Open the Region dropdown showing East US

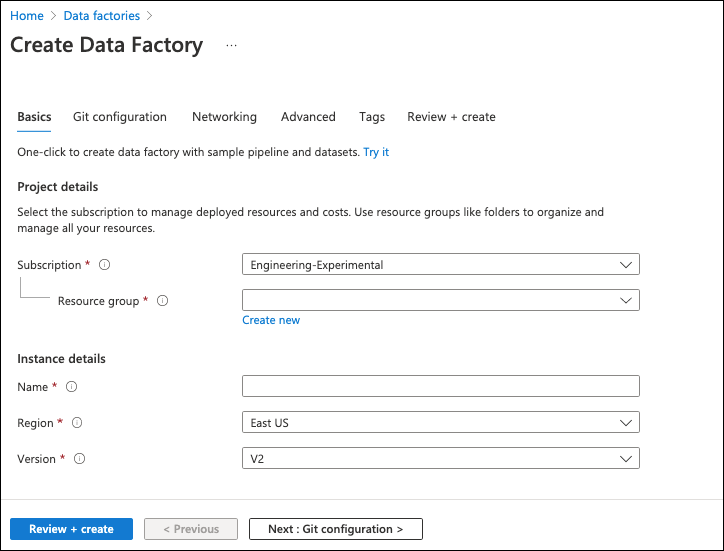(440, 423)
